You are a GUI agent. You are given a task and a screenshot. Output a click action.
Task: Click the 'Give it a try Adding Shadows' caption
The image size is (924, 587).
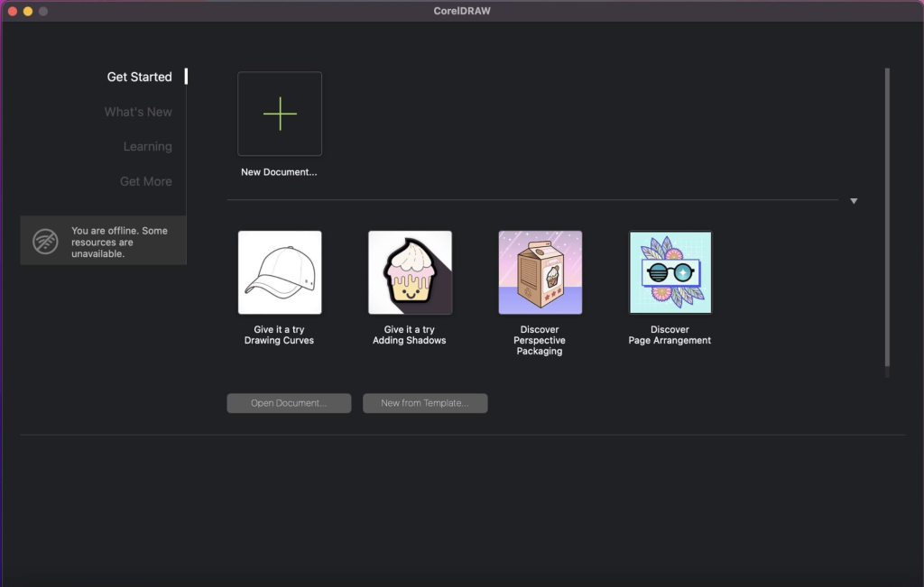(x=410, y=335)
